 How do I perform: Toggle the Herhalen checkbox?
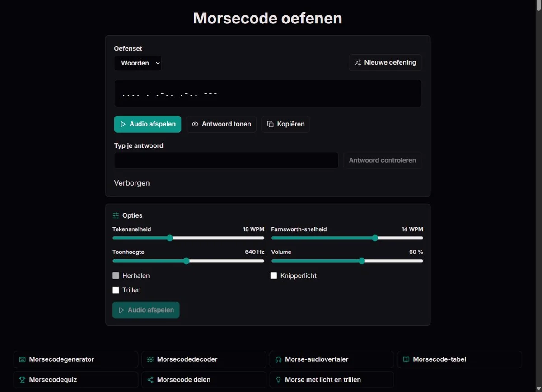(x=116, y=275)
